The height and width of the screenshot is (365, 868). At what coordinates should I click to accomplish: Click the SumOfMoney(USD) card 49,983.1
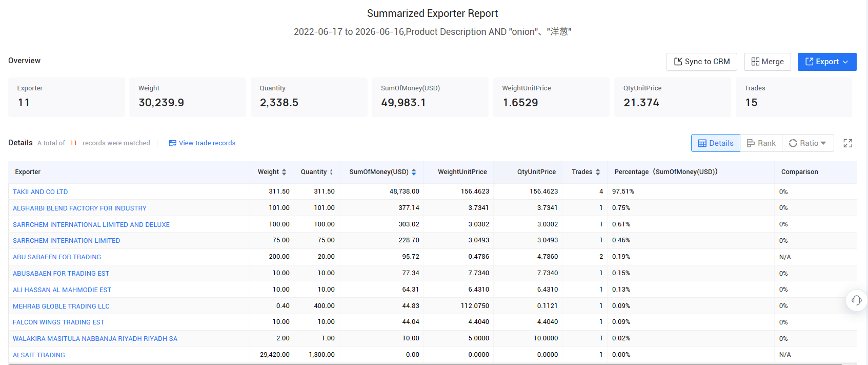point(430,97)
